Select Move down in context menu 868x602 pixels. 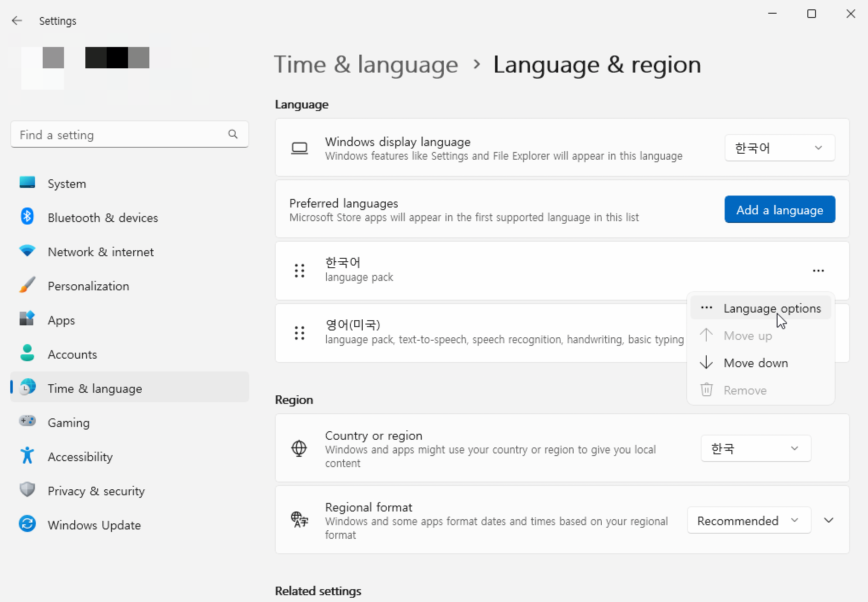755,363
